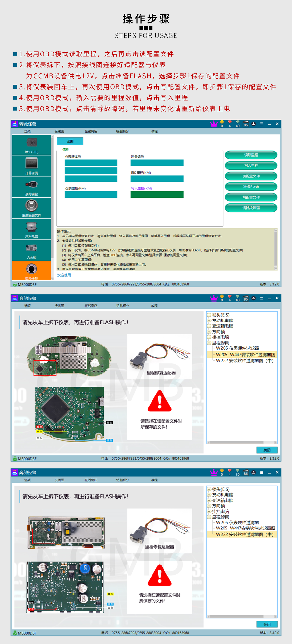Open the 读写钥匙 key module
The height and width of the screenshot is (644, 292).
click(x=31, y=187)
